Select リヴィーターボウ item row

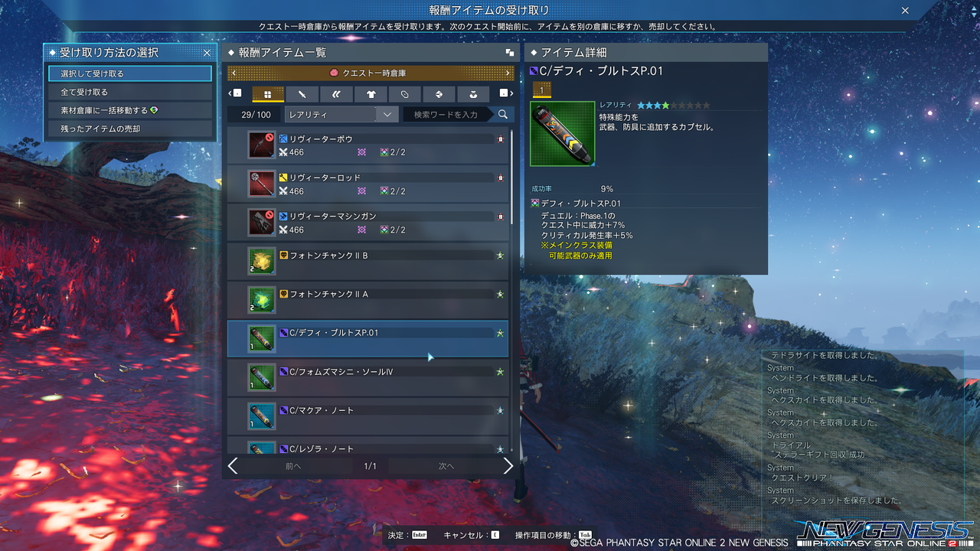368,145
